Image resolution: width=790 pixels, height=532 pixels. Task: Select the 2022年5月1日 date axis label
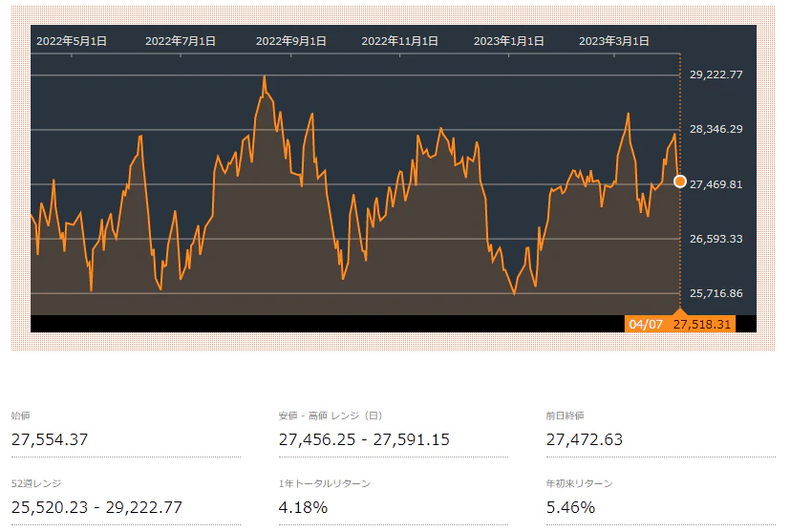[x=72, y=41]
